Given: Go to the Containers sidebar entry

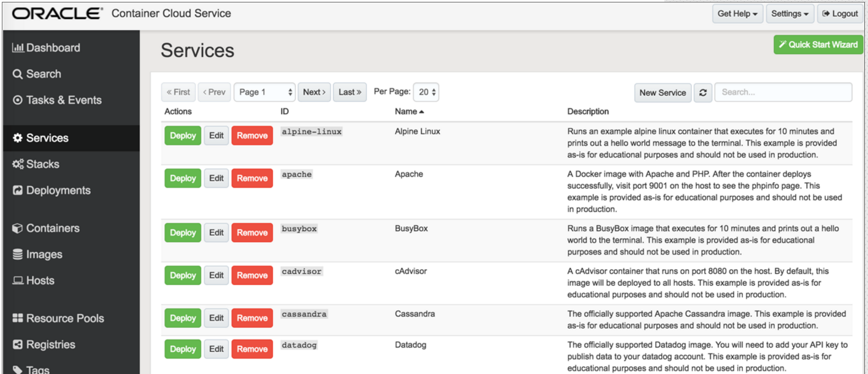Looking at the screenshot, I should coord(46,228).
